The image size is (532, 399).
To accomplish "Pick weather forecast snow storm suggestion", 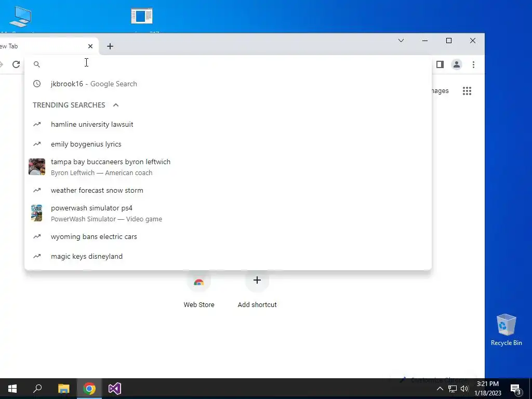I will click(228, 190).
